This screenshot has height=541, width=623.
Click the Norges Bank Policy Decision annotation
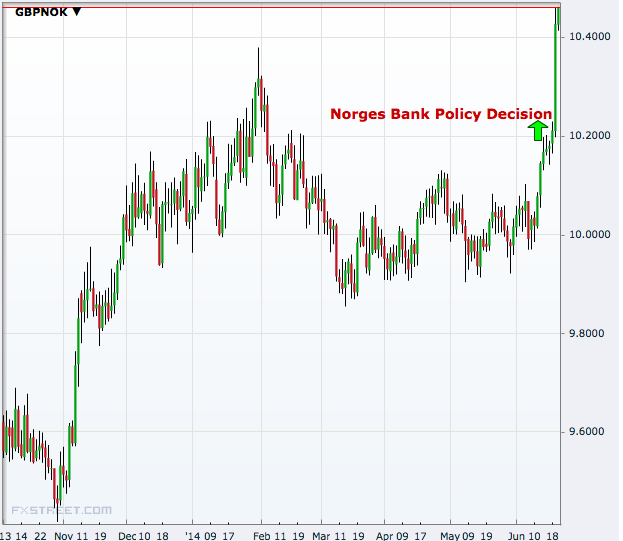pos(441,114)
